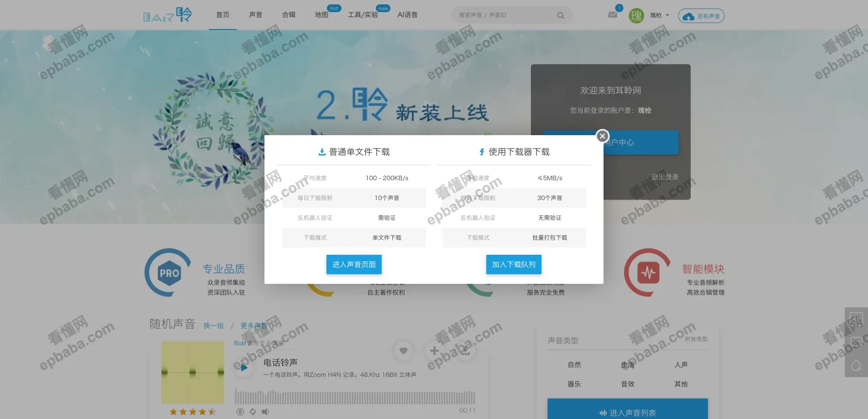
Task: Click the download icon beside 普通单文件下载
Action: 322,152
